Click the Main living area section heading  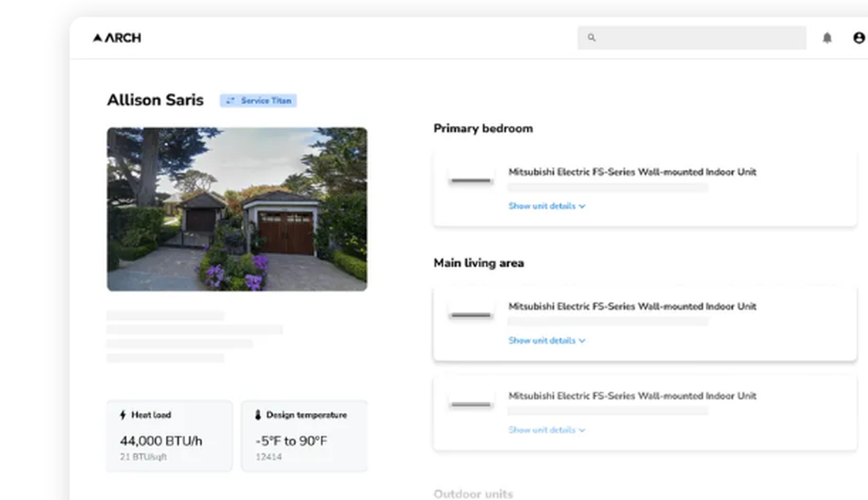479,262
